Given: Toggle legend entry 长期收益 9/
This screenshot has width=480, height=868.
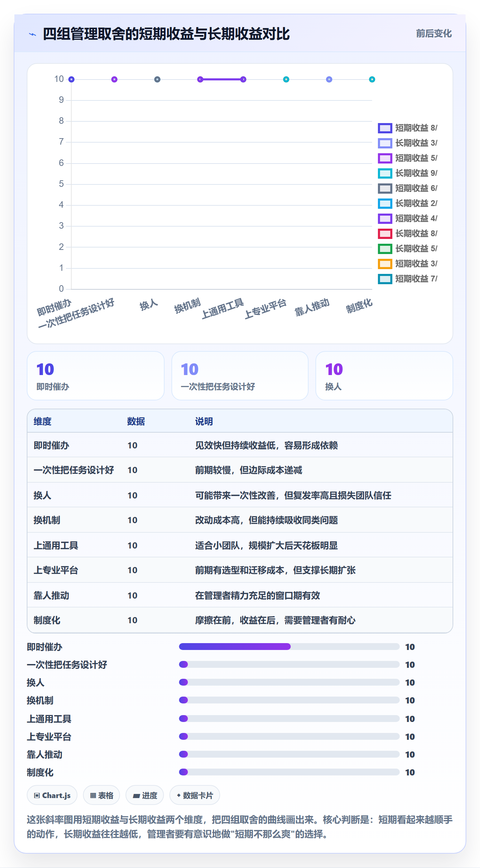Looking at the screenshot, I should [x=408, y=173].
